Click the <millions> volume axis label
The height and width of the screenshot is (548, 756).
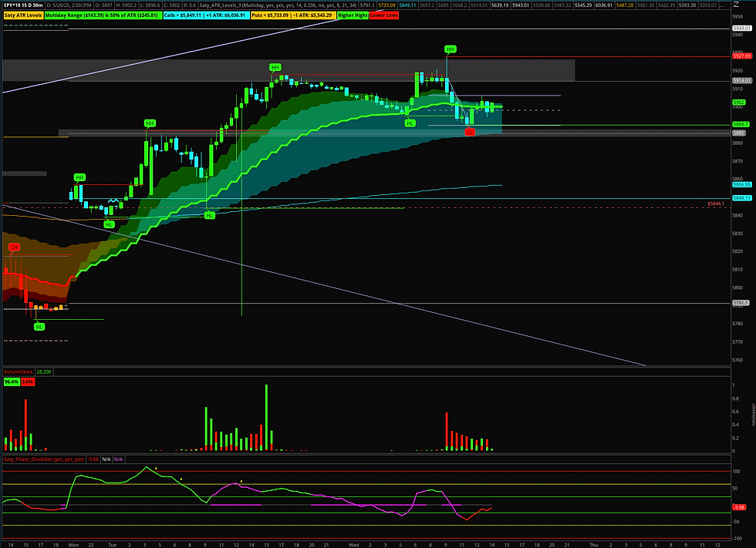click(x=753, y=415)
